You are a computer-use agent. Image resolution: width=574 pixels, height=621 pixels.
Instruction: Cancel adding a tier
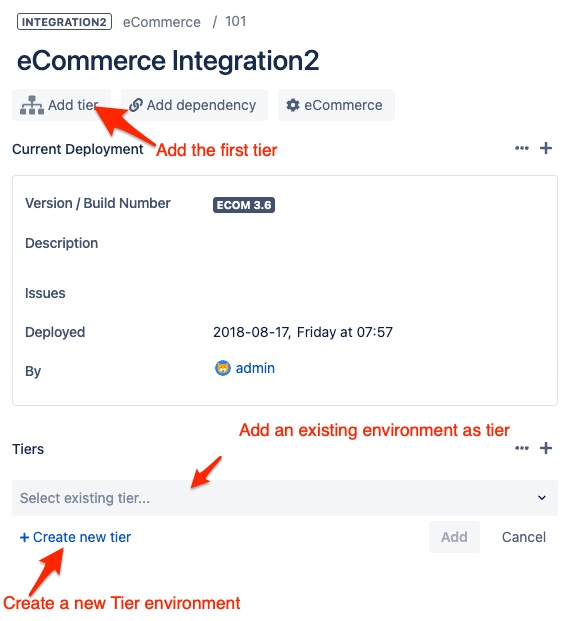tap(524, 537)
